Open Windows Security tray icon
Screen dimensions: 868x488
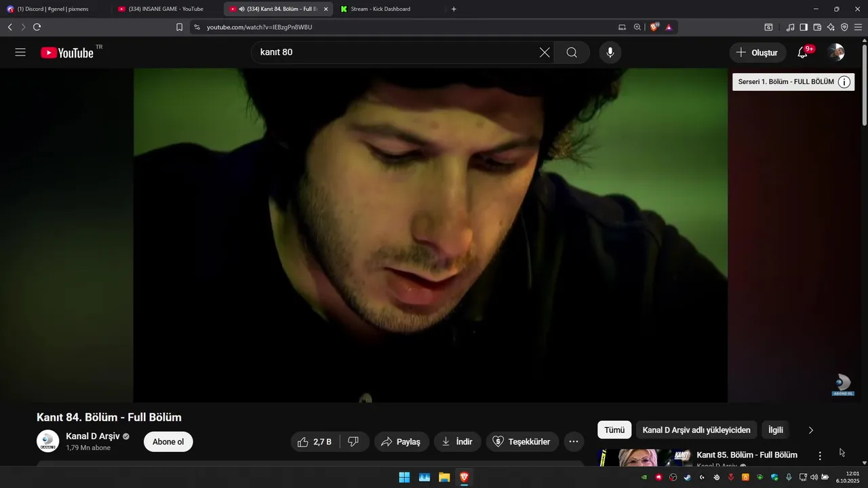click(x=774, y=477)
